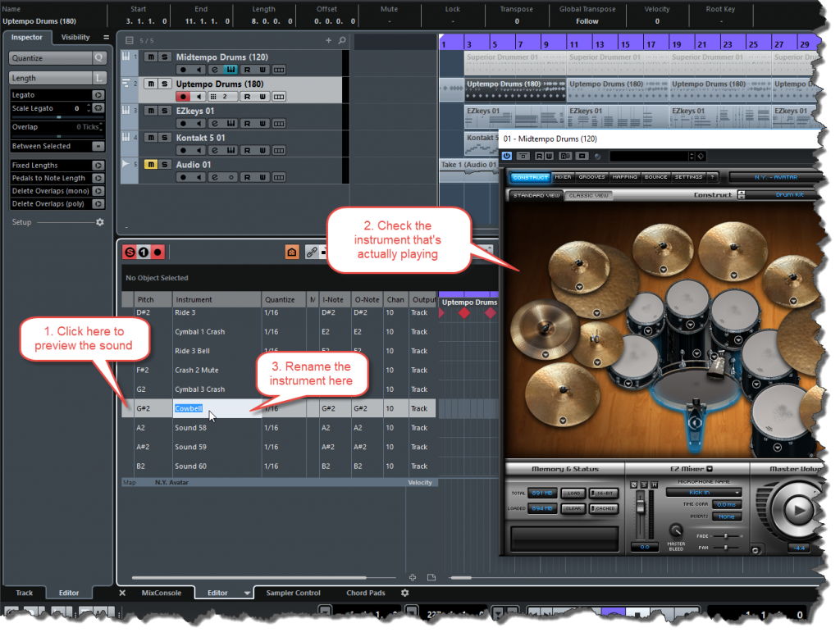Toggle monitor on the EZkeys 01 track
Screen dimensions: 840x637
(x=199, y=124)
